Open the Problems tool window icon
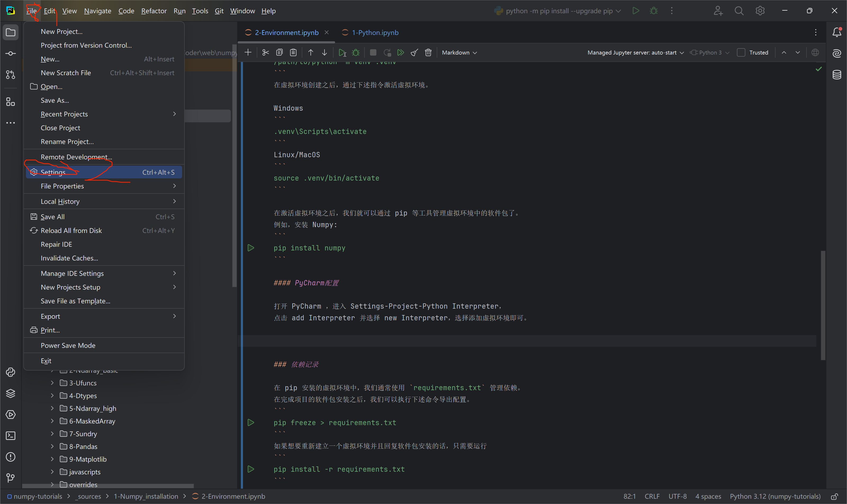 (x=11, y=457)
